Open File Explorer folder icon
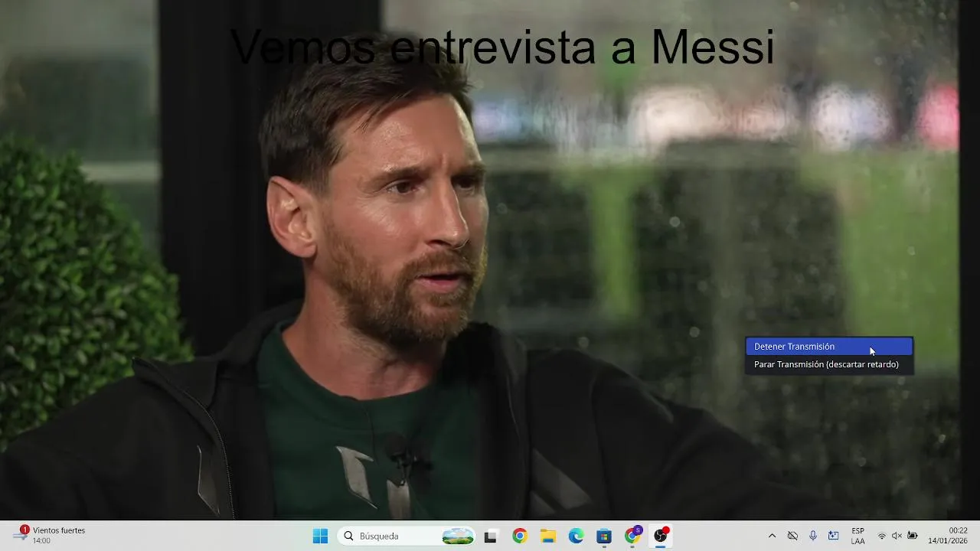 548,536
